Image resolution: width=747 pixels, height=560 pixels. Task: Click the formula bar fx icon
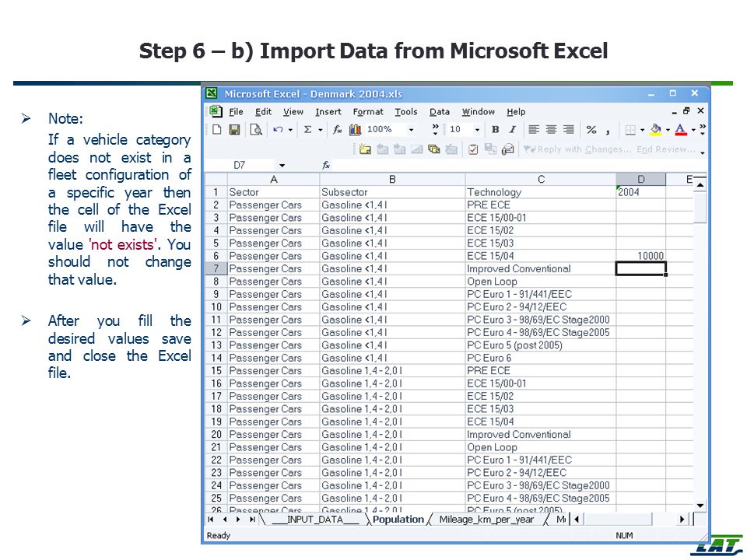point(326,165)
